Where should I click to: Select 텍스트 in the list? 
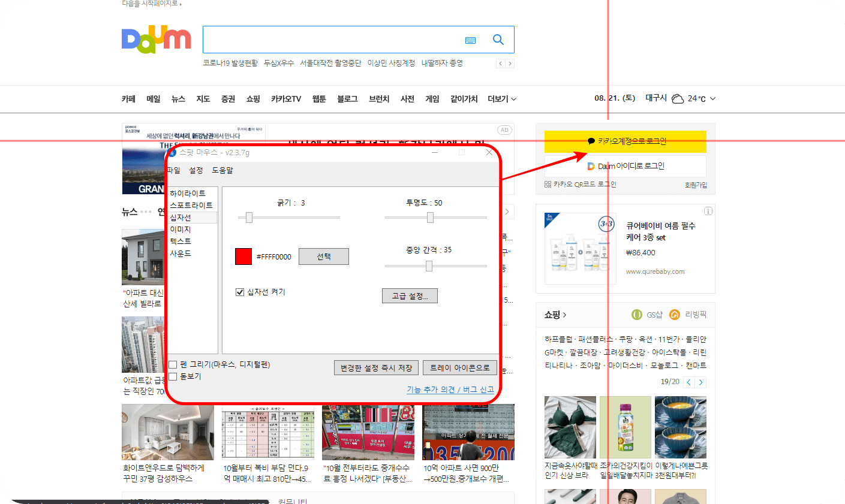181,242
